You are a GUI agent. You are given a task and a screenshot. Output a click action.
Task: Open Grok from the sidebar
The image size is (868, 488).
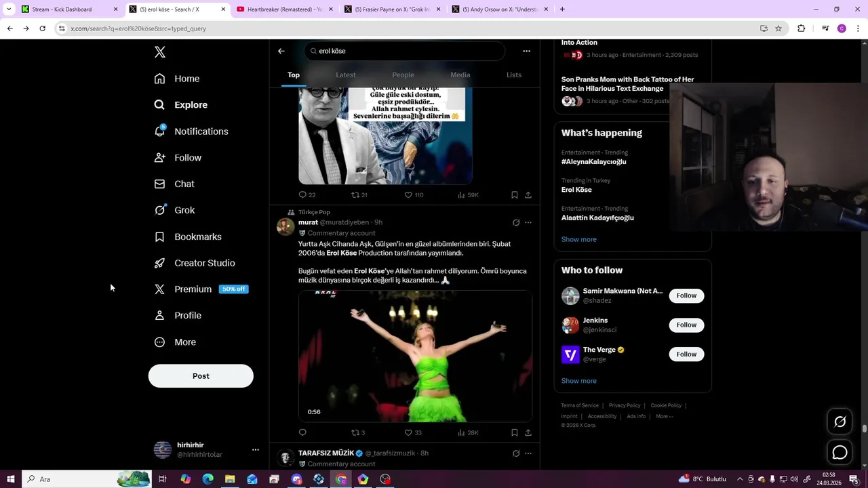coord(174,210)
